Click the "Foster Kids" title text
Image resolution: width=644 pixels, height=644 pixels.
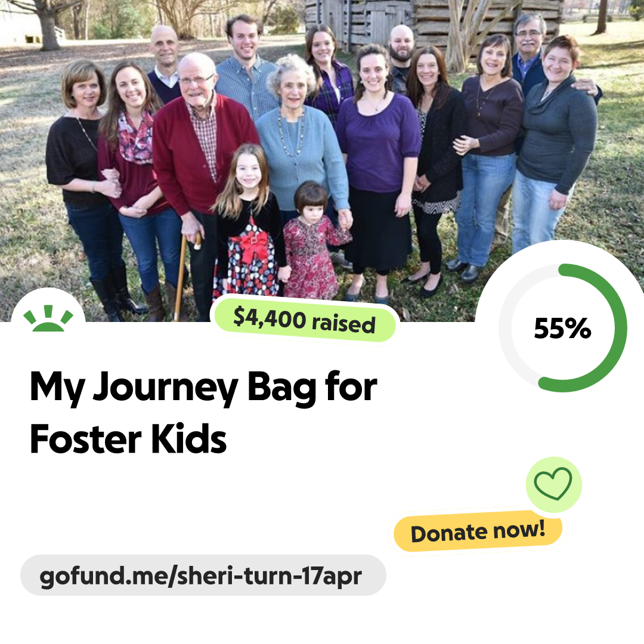(128, 439)
